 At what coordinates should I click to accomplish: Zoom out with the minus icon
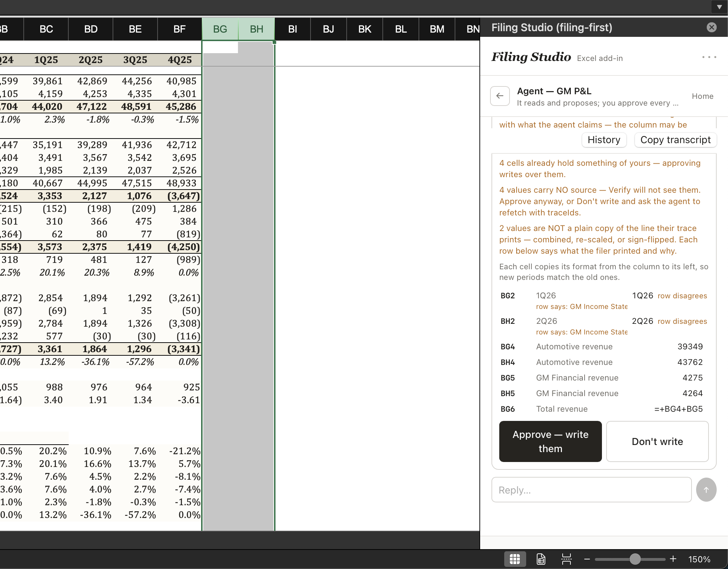pos(587,559)
